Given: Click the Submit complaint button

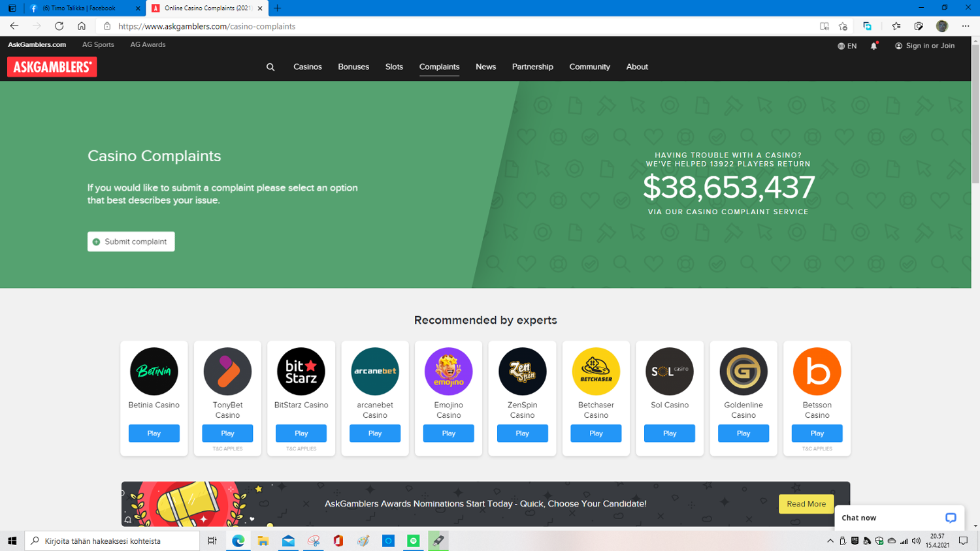Looking at the screenshot, I should click(x=131, y=242).
